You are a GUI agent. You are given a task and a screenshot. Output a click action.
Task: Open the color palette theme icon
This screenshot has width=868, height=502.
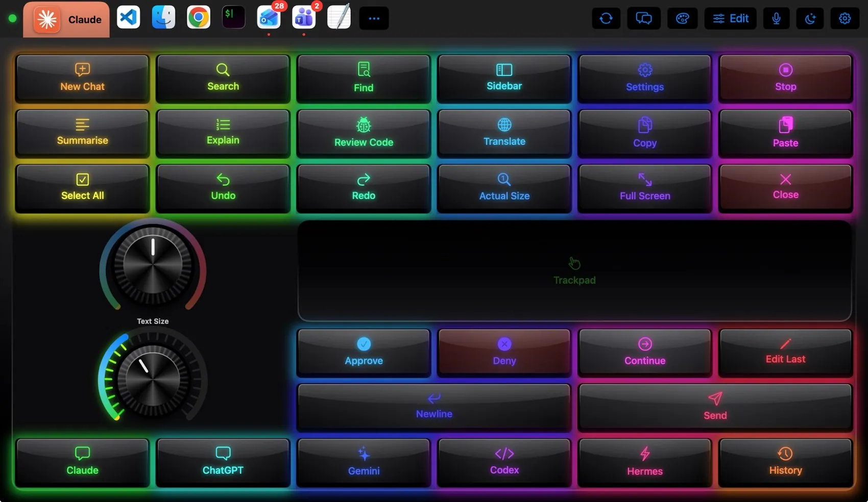point(683,18)
